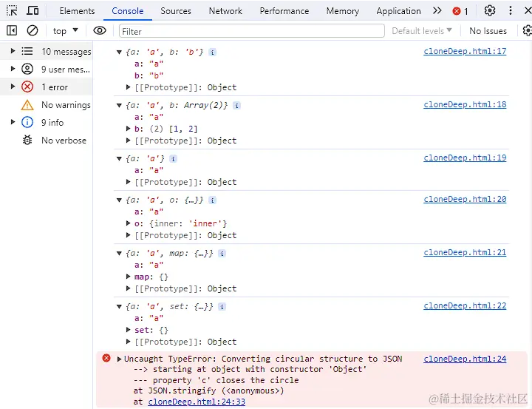Screen dimensions: 532x409
Task: Open the top context dropdown
Action: 66,31
